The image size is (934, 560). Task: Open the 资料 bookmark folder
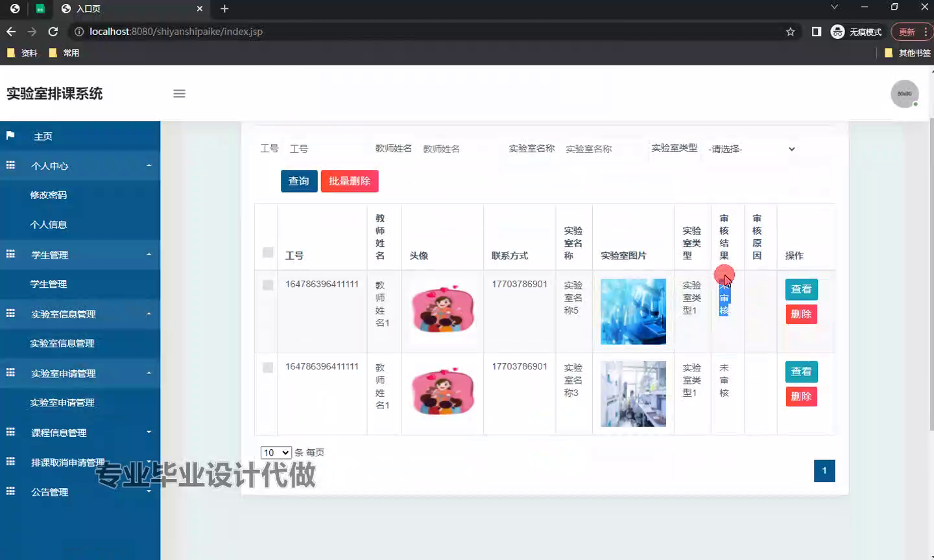pos(22,53)
